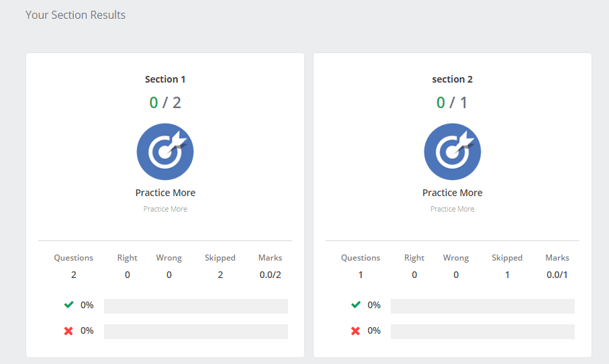This screenshot has height=364, width=609.
Task: Click Practice More heading in section 2
Action: point(452,193)
